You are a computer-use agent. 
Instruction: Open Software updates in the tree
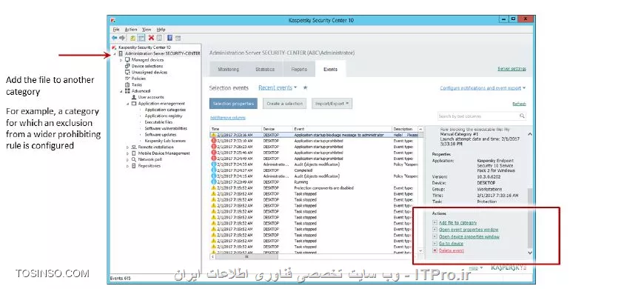[160, 134]
